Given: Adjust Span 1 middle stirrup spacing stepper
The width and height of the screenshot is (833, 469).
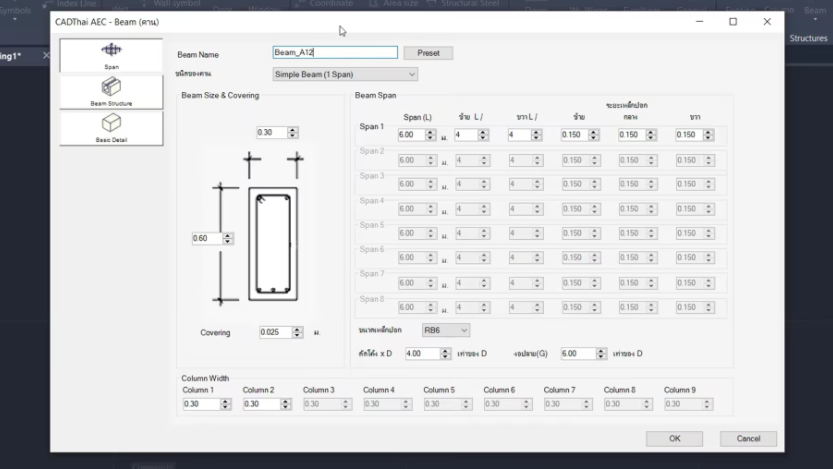Looking at the screenshot, I should point(651,134).
